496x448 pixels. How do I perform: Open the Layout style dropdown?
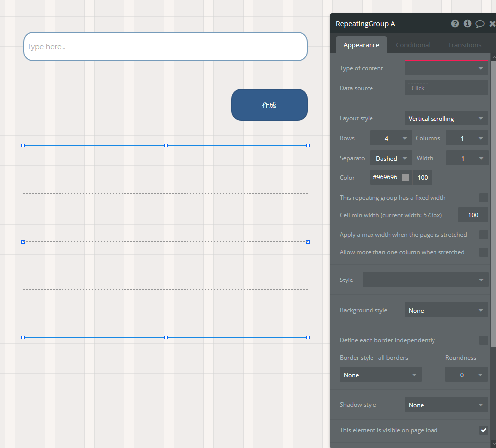446,118
